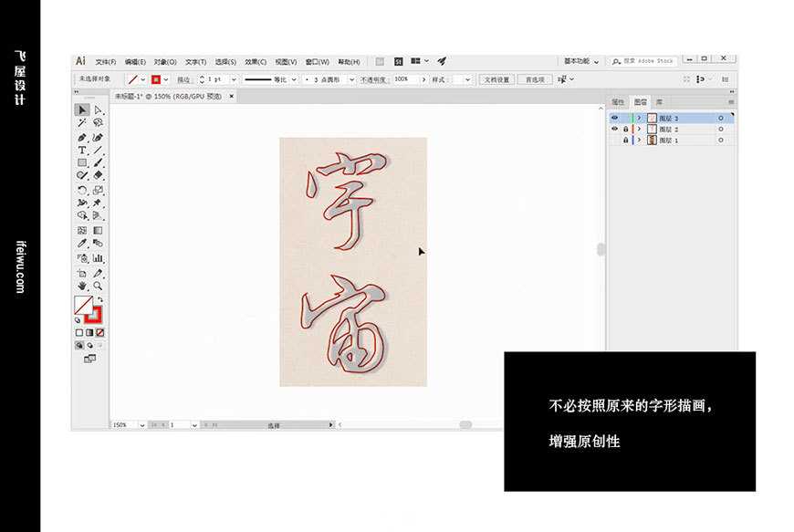Select the Hand tool
Viewport: 794px width, 532px height.
pos(81,285)
